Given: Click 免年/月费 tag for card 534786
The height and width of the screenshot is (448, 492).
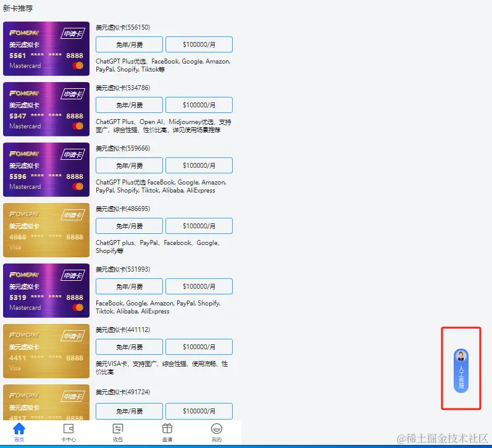Looking at the screenshot, I should coord(129,105).
